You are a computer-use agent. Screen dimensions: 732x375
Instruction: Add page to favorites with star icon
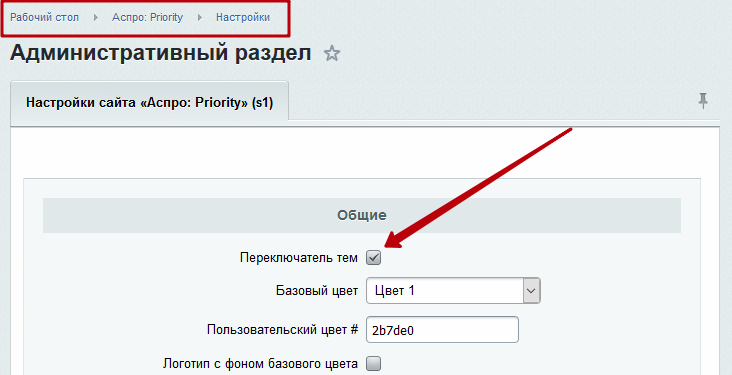click(332, 54)
